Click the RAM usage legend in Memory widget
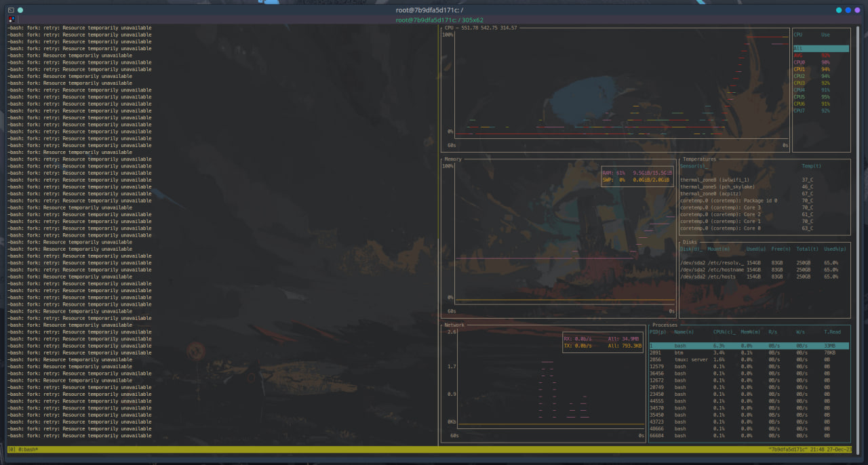This screenshot has height=465, width=868. (636, 173)
